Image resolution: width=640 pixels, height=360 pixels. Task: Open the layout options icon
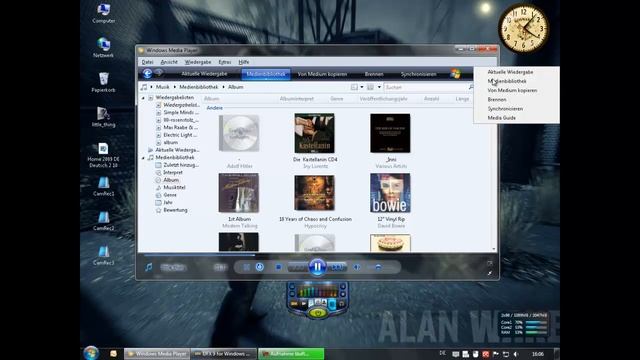(x=354, y=87)
